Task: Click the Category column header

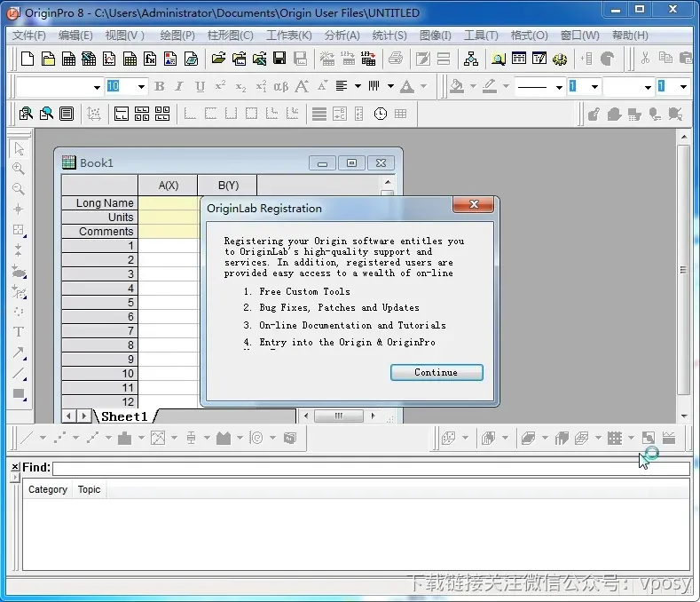Action: pos(48,489)
